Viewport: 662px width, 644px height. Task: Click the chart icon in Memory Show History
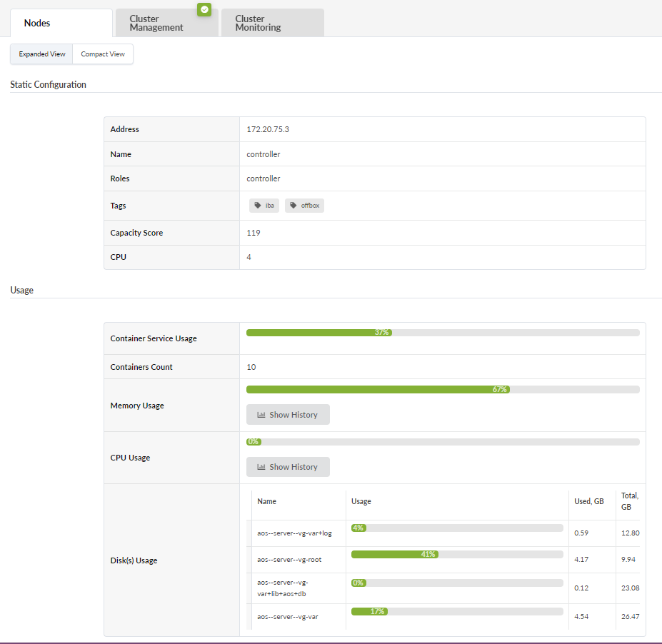pos(261,415)
